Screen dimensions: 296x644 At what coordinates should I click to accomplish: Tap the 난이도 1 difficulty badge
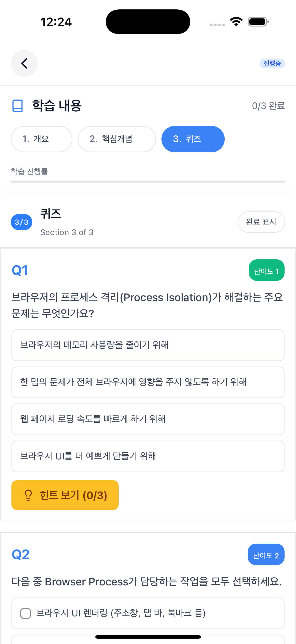point(266,270)
